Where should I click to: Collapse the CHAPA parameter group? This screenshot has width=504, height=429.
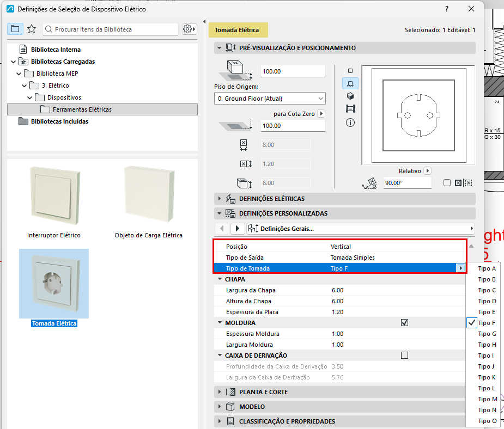tap(220, 279)
